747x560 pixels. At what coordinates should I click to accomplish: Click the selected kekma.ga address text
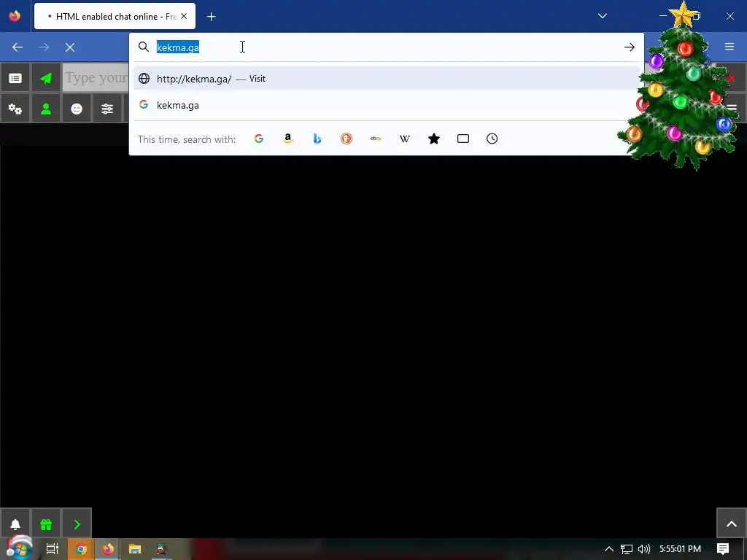tap(178, 47)
